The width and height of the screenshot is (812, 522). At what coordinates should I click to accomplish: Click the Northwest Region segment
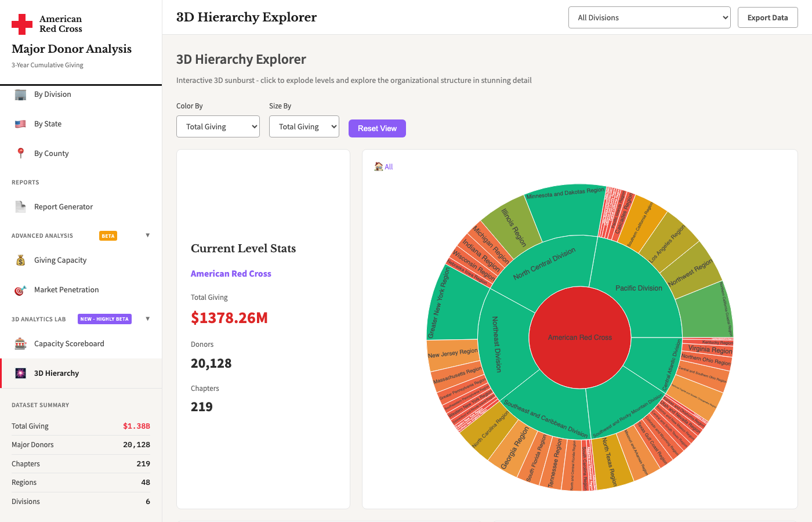(x=690, y=273)
